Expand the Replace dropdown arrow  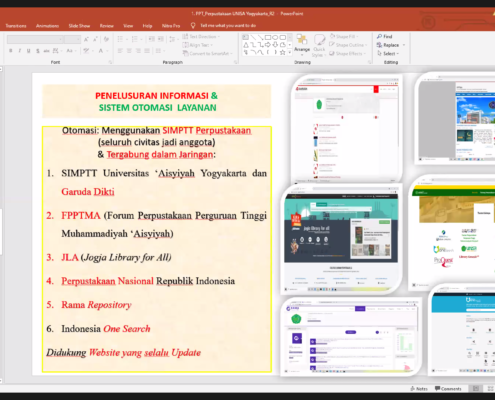404,45
